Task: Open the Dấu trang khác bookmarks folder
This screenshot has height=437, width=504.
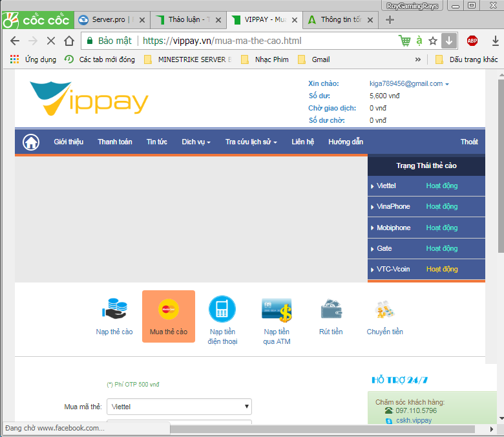Action: click(467, 59)
